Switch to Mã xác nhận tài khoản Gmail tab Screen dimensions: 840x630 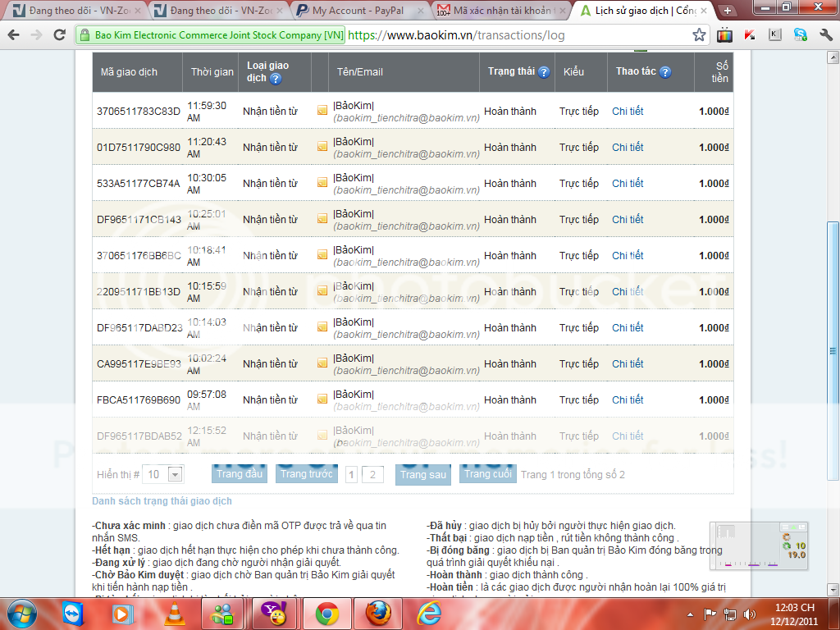pyautogui.click(x=500, y=10)
